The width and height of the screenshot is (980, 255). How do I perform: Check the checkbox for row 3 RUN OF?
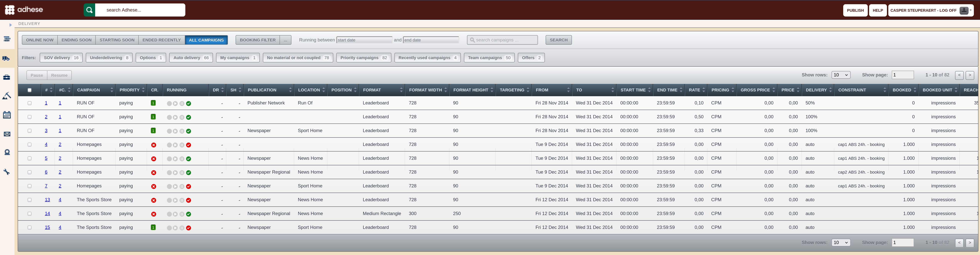coord(29,131)
